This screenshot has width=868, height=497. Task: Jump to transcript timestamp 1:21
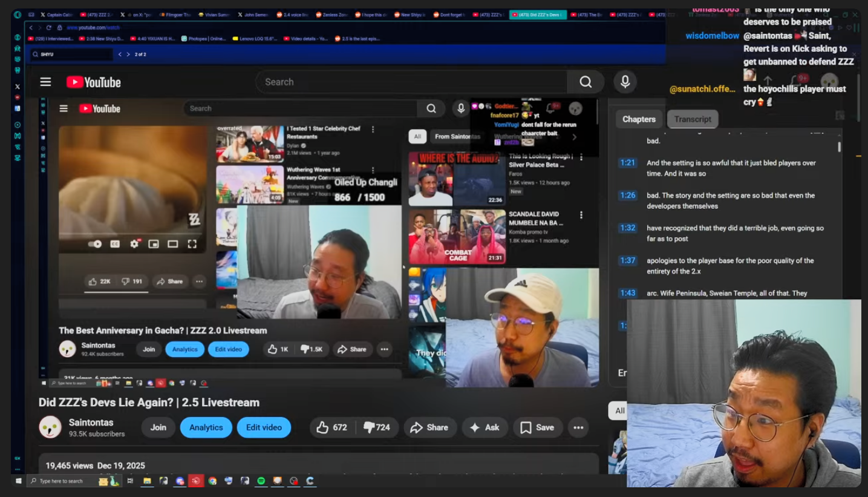click(x=628, y=163)
